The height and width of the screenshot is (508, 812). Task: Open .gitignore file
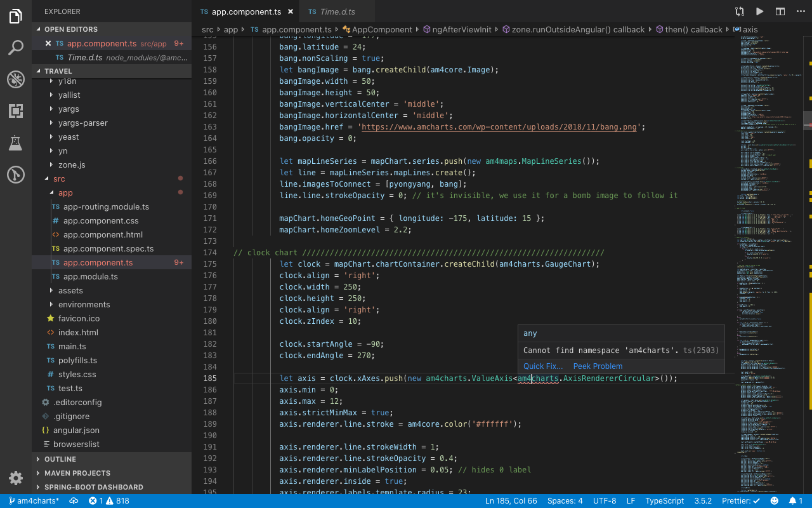point(112,417)
